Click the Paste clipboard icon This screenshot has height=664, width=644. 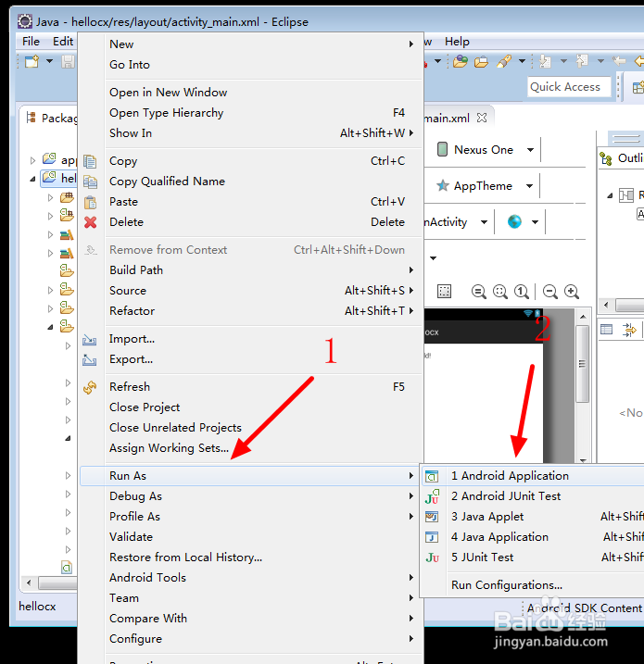[x=90, y=202]
